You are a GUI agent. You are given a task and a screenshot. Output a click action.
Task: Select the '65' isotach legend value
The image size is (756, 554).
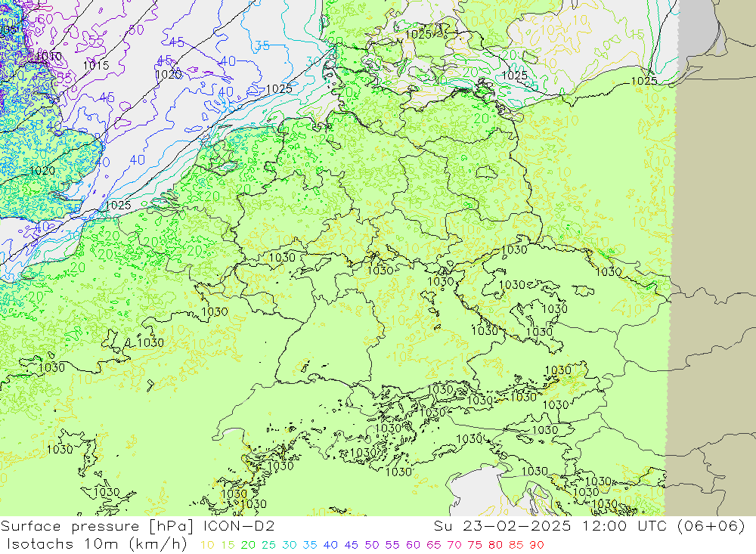point(434,546)
